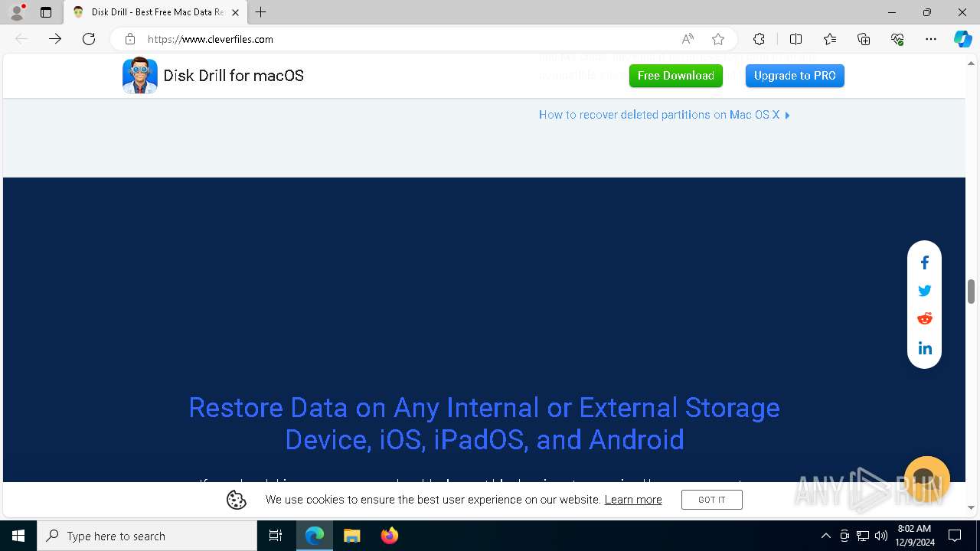The width and height of the screenshot is (980, 551).
Task: Open browser Extensions icon
Action: point(759,39)
